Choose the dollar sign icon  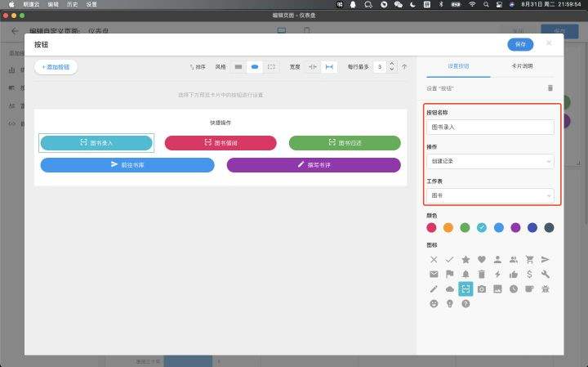pyautogui.click(x=529, y=274)
